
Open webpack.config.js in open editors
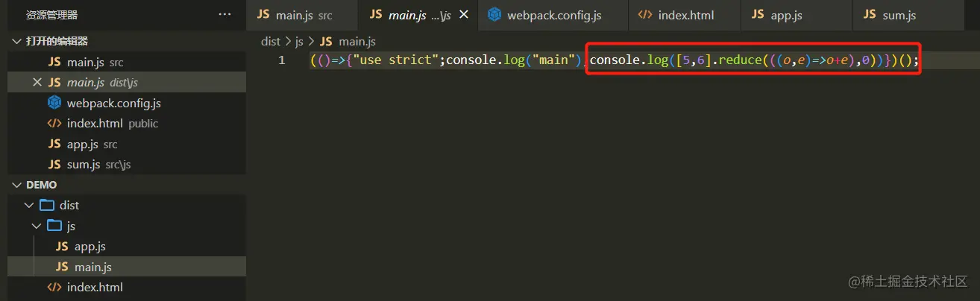tap(127, 103)
